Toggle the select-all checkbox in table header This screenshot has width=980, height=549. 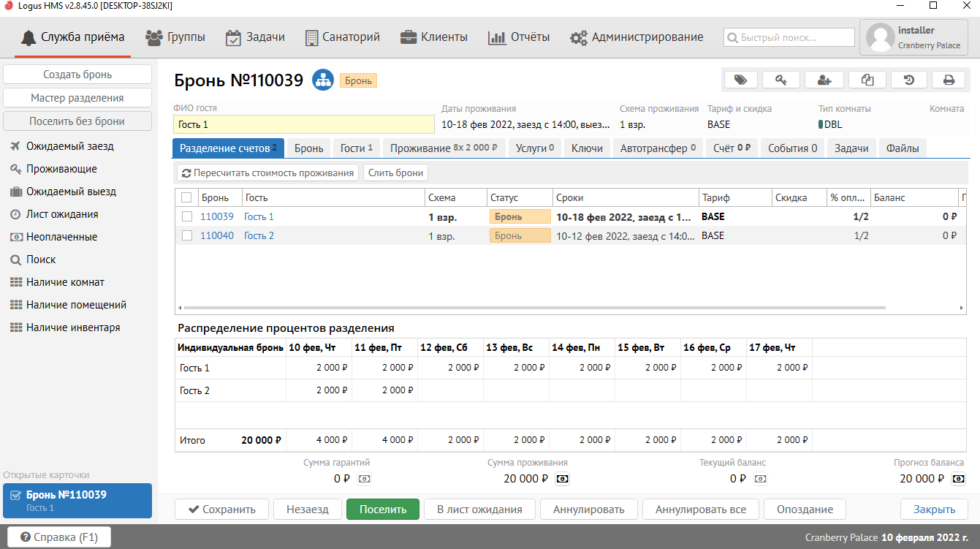(x=186, y=197)
